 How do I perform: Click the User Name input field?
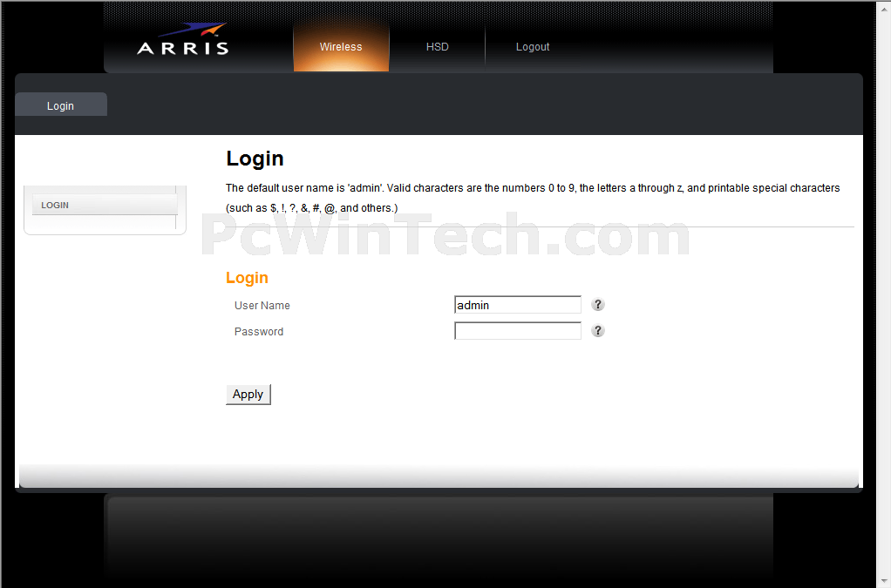pos(518,305)
